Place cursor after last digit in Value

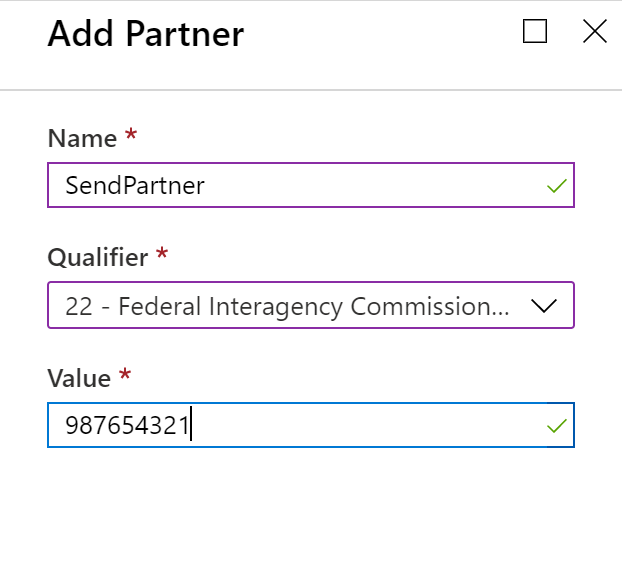click(x=190, y=426)
